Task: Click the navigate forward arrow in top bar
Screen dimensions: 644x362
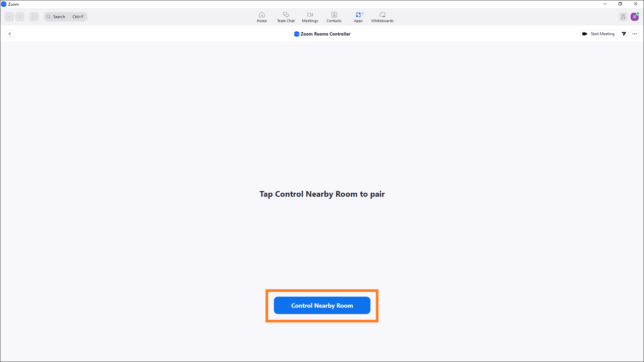Action: pyautogui.click(x=20, y=17)
